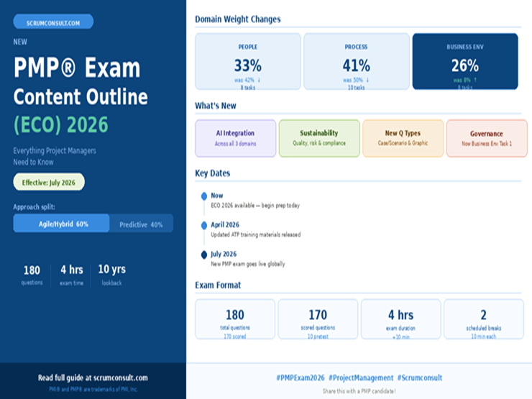Click Everything Project Managers Need to Know text
Image resolution: width=532 pixels, height=399 pixels.
click(55, 156)
